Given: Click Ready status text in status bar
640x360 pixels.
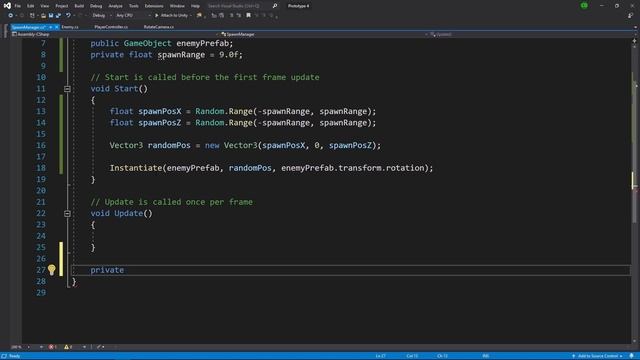Looking at the screenshot, I should pyautogui.click(x=14, y=356).
